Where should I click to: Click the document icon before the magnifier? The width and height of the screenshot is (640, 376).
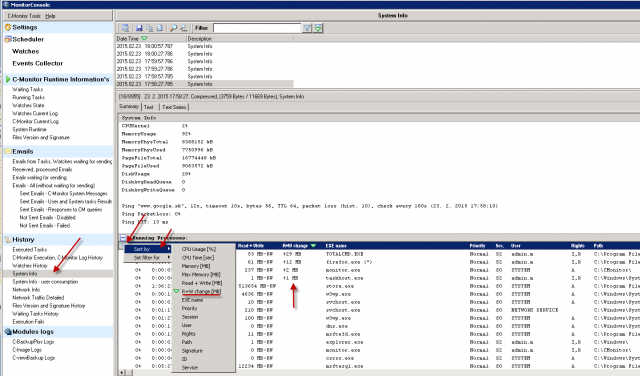click(x=160, y=28)
